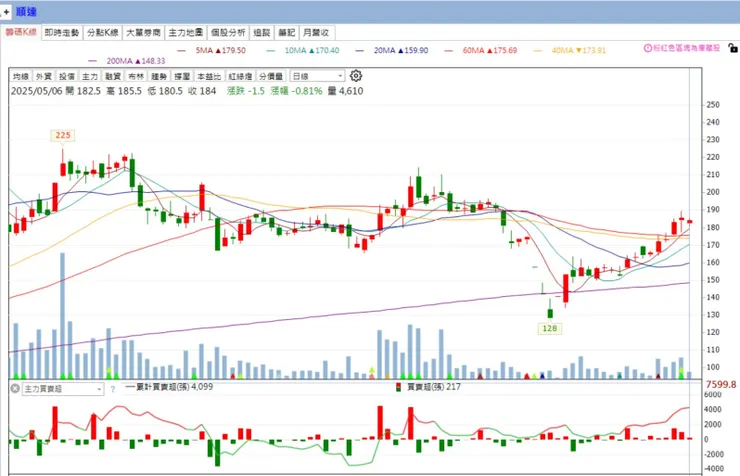740x476 pixels.
Task: Toggle the 融資 indicator button
Action: coord(113,76)
